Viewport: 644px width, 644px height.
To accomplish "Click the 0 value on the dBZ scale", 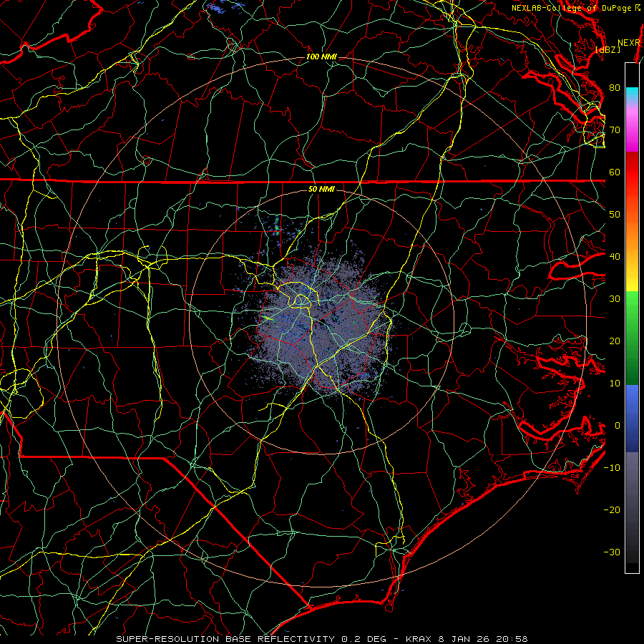I will [x=618, y=426].
